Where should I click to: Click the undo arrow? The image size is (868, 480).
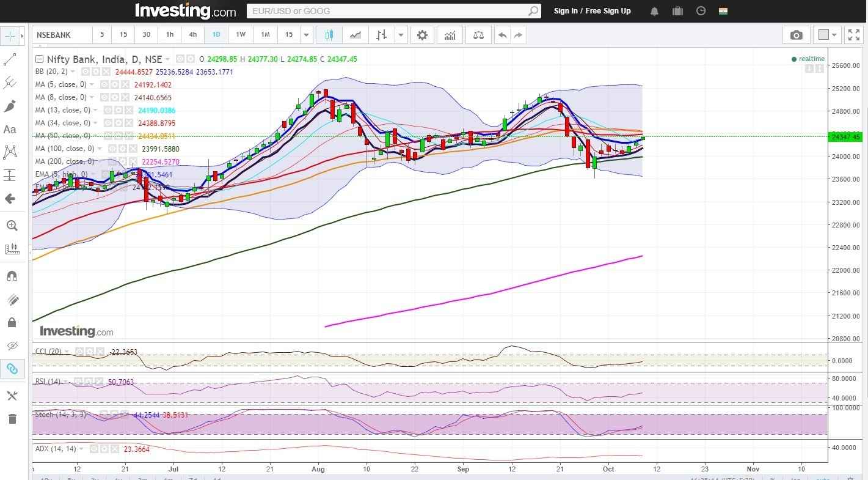(x=502, y=35)
